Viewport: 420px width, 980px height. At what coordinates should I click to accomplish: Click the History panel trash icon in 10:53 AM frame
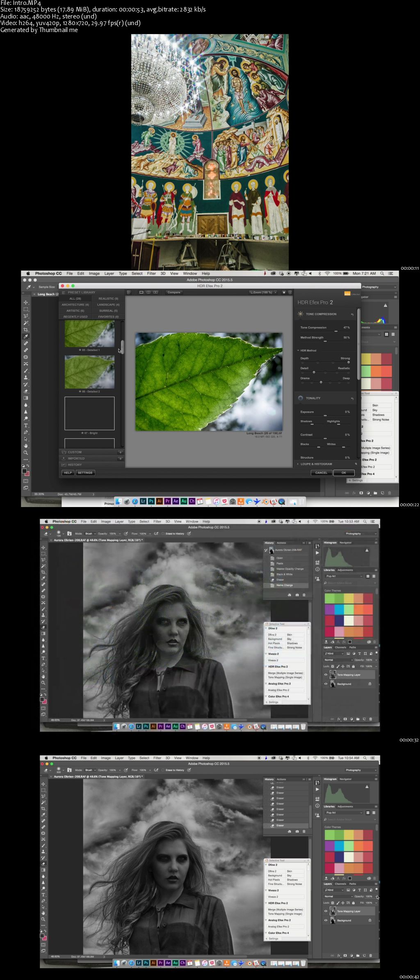pos(304,595)
